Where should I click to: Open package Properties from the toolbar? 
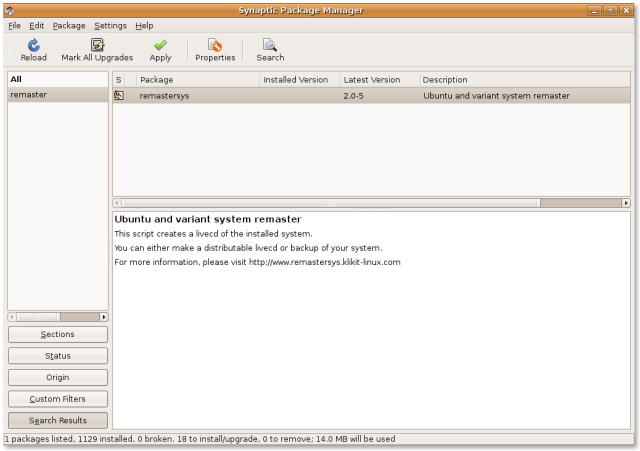[x=215, y=46]
